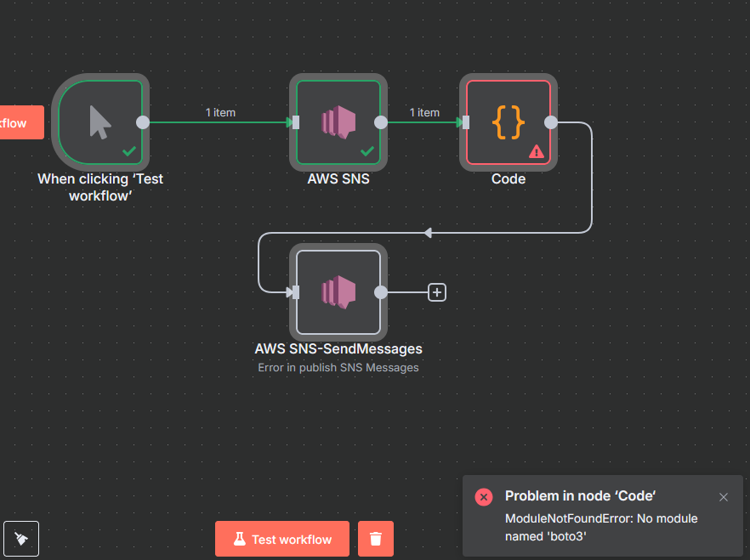Click the 'AWS SNS-SendMessages' node title
750x560 pixels.
(x=338, y=348)
